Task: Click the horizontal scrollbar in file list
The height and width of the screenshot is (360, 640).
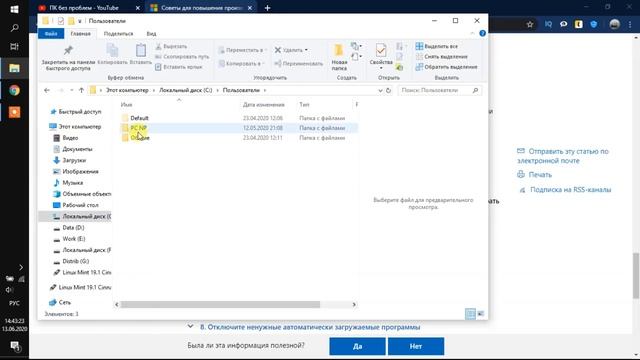Action: coord(220,304)
